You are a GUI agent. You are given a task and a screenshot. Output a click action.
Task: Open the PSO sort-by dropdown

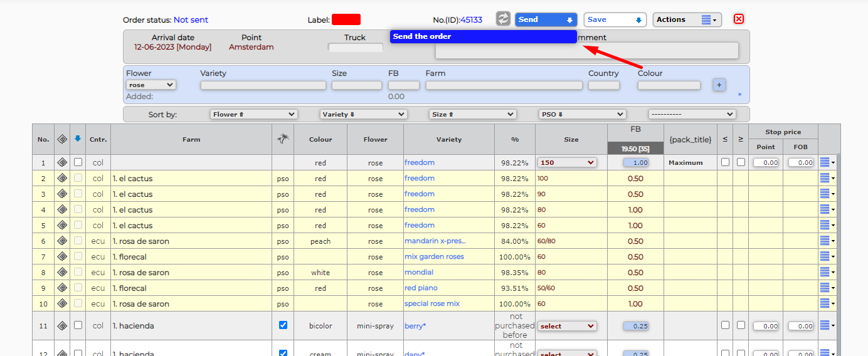[582, 114]
